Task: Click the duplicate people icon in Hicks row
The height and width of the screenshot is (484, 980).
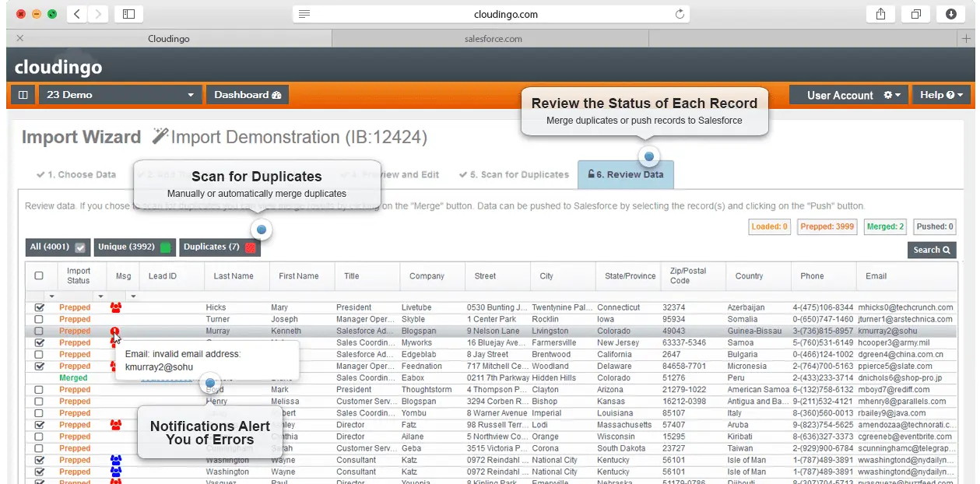Action: point(116,307)
